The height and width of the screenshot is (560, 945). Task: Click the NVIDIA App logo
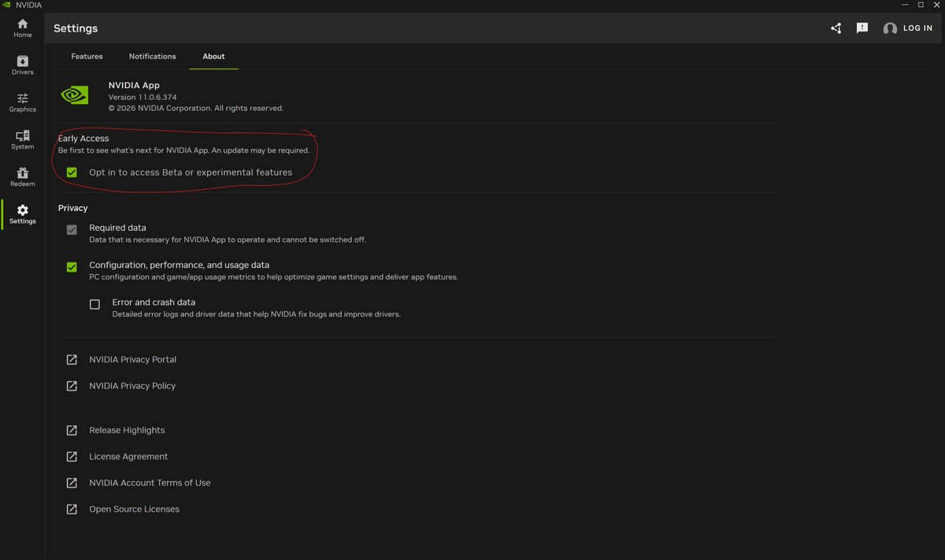[x=75, y=95]
